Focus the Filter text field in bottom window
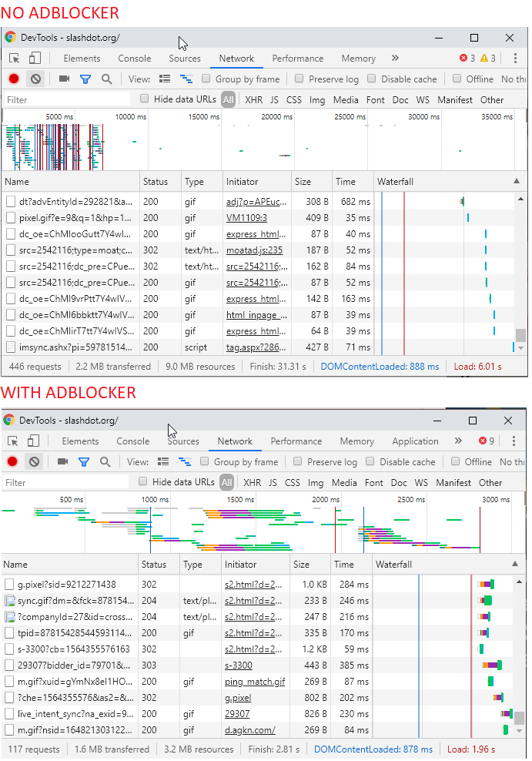The width and height of the screenshot is (532, 761). coord(65,483)
